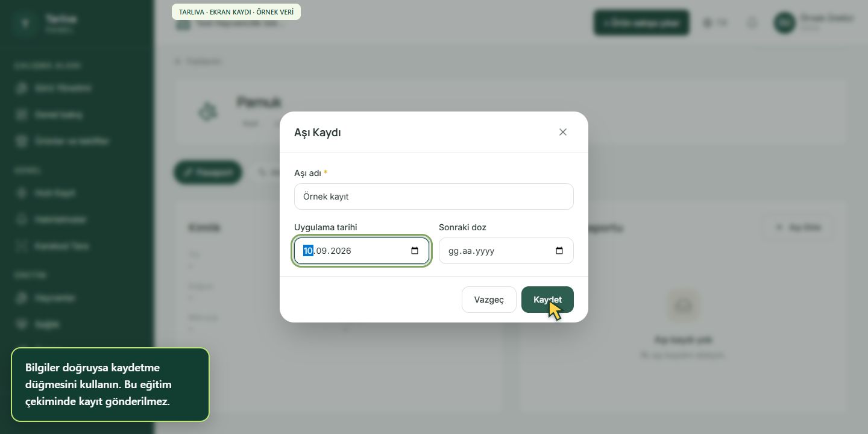Select the yyyy year placeholder in Sonraki doz

pos(485,251)
